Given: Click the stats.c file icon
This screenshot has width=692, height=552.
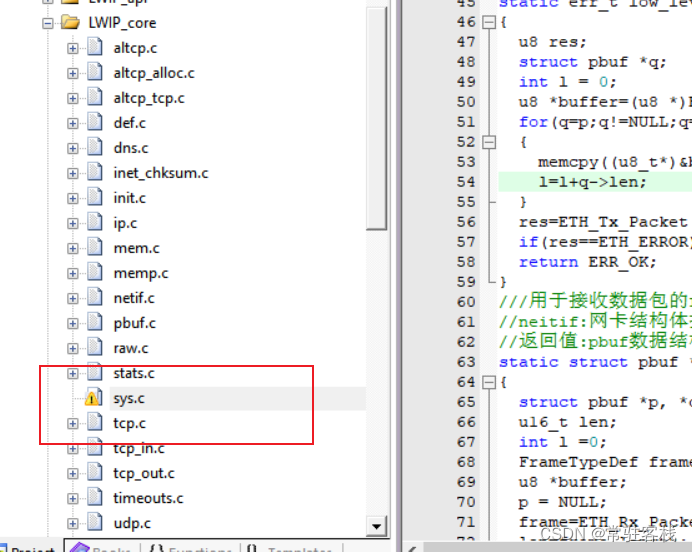Looking at the screenshot, I should point(95,372).
